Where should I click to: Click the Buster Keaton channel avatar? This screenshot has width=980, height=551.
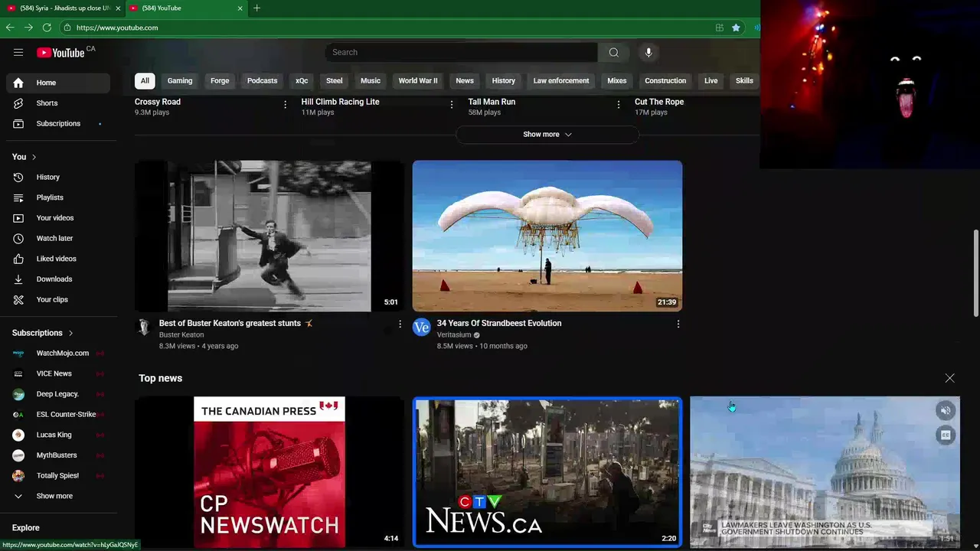[x=144, y=328]
